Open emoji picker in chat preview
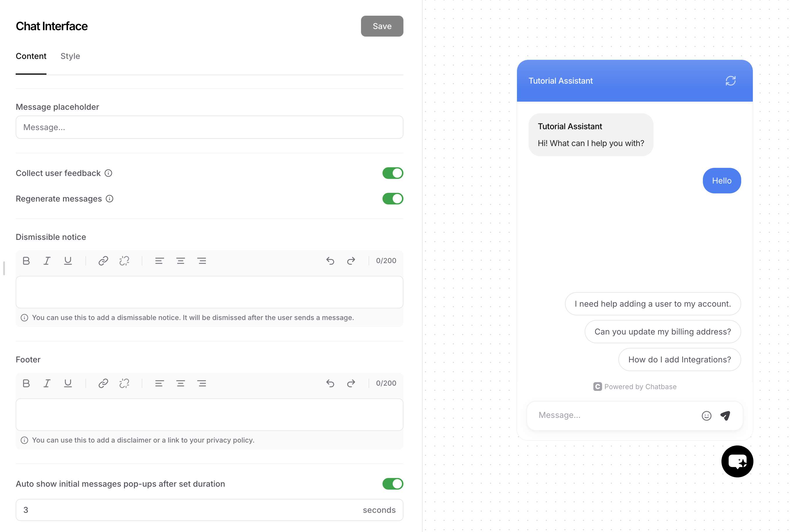Viewport: 790px width, 532px height. click(x=706, y=416)
